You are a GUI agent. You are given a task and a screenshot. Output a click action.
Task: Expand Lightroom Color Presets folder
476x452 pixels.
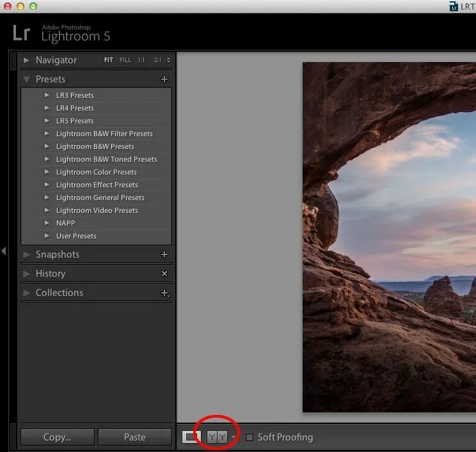coord(47,171)
